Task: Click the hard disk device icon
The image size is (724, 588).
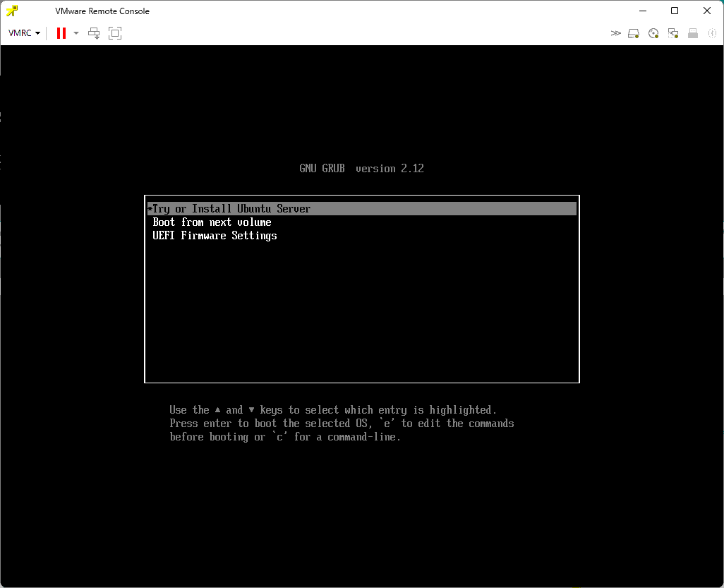Action: (634, 33)
